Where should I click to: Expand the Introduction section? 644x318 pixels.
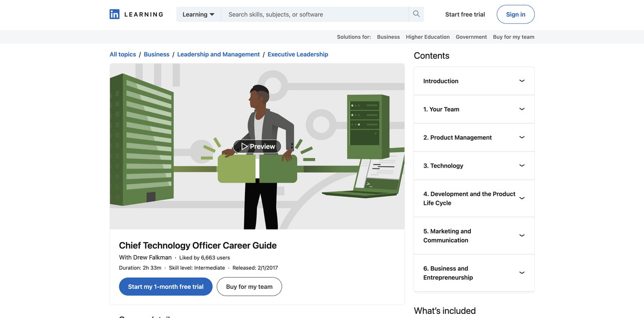(x=474, y=81)
